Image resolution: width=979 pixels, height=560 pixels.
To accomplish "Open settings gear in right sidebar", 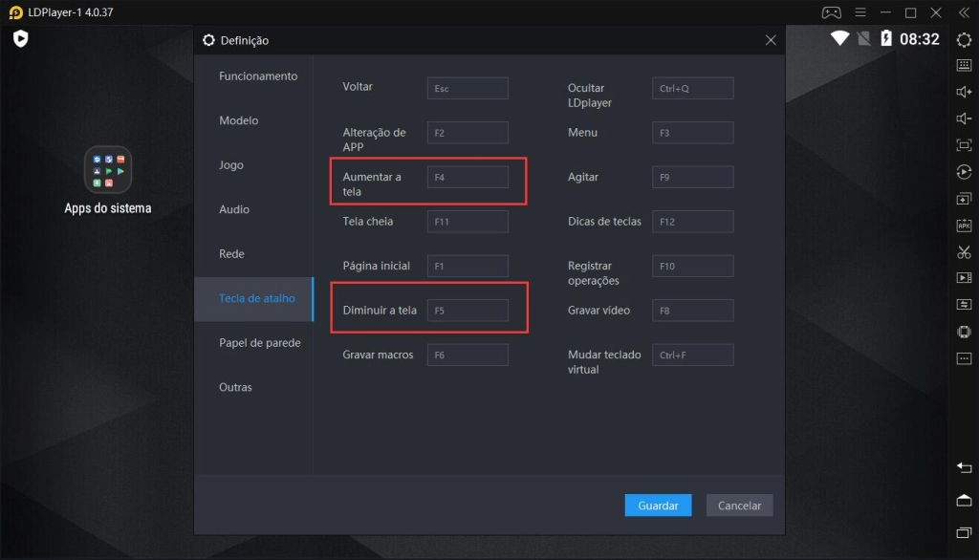I will point(964,39).
